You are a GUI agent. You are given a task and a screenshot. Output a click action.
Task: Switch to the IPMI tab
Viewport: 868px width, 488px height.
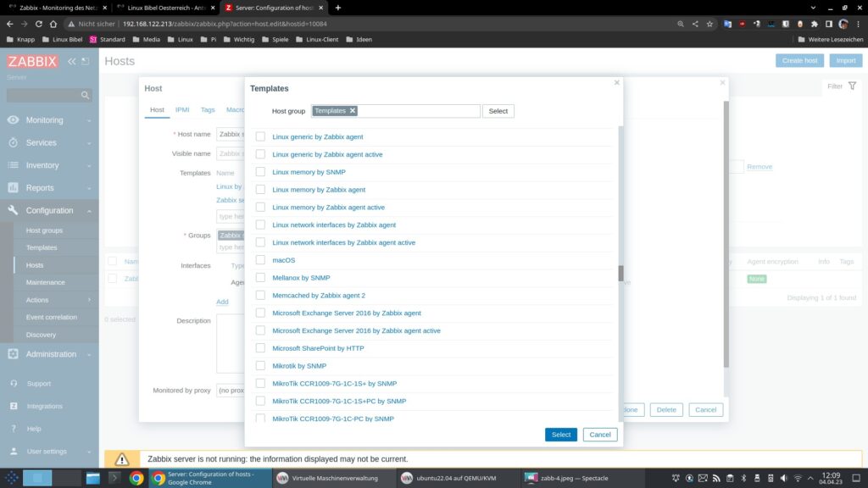pyautogui.click(x=182, y=109)
